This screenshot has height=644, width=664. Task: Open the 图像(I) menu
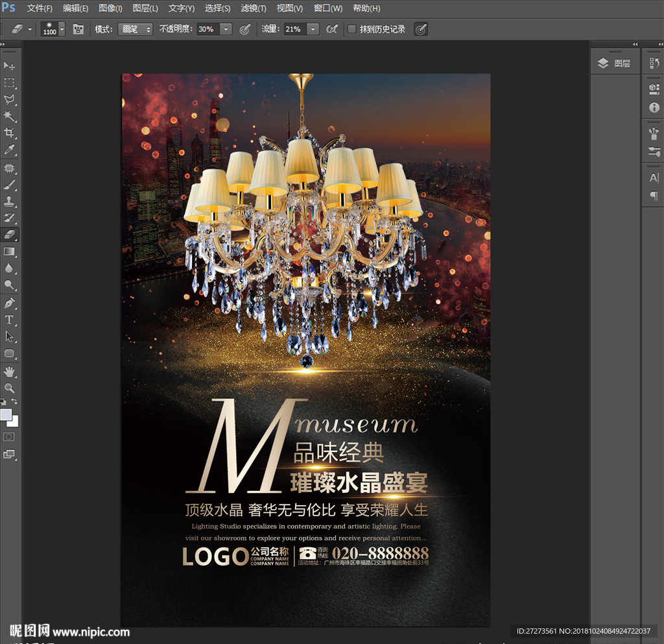[x=110, y=8]
